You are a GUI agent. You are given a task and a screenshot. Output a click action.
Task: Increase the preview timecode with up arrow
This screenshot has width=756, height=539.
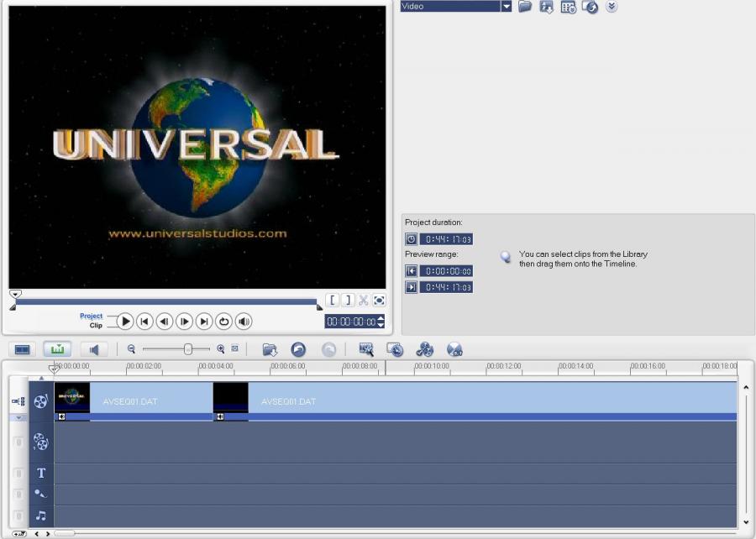381,318
